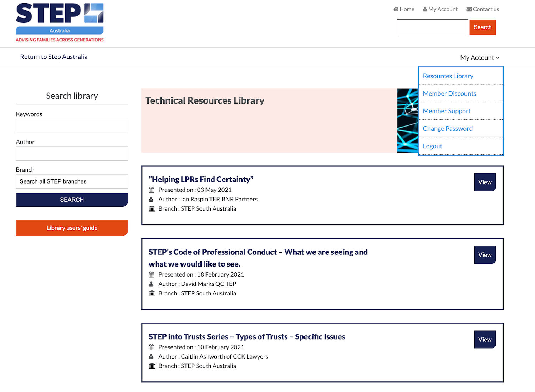Click calendar icon beside 10 February 2021
This screenshot has height=392, width=535.
click(x=152, y=347)
